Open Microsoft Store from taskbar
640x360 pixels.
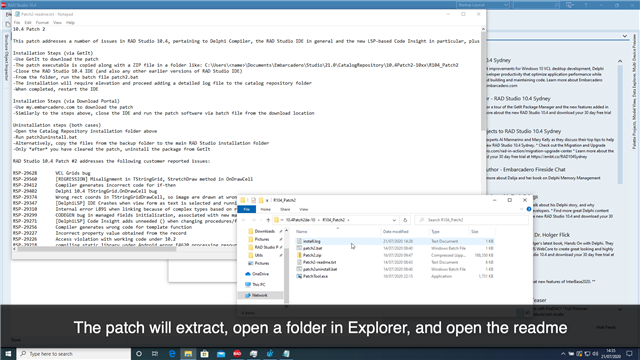204,353
